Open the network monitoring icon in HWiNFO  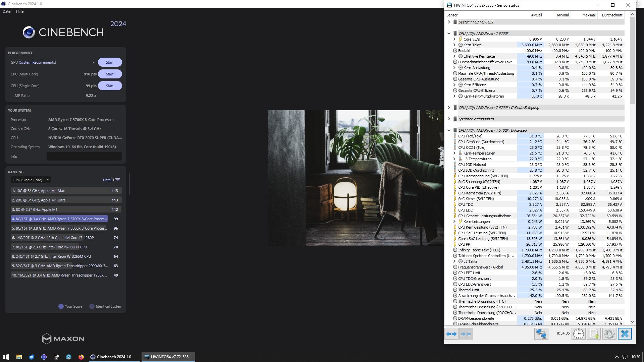pyautogui.click(x=541, y=334)
